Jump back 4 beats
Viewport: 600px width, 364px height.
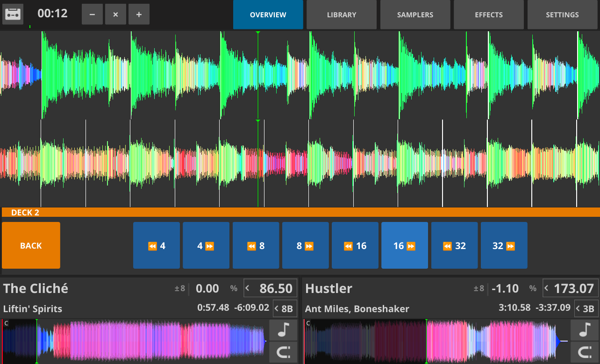click(157, 245)
